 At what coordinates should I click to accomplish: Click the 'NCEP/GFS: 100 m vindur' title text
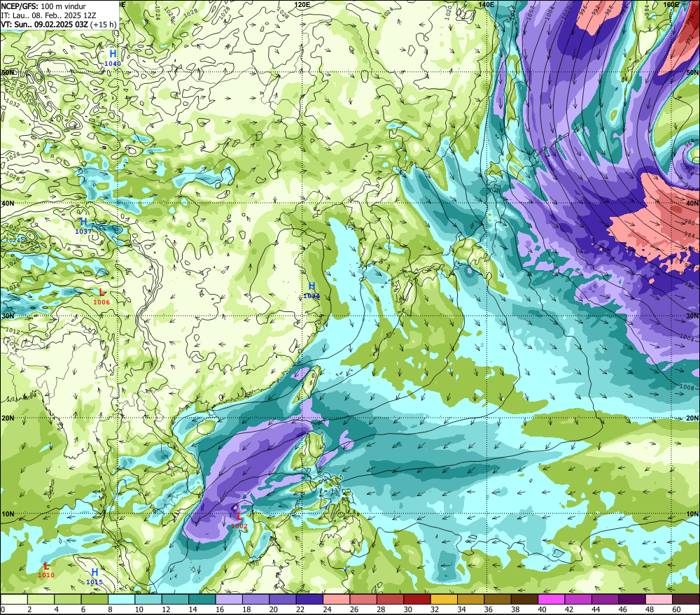[43, 6]
